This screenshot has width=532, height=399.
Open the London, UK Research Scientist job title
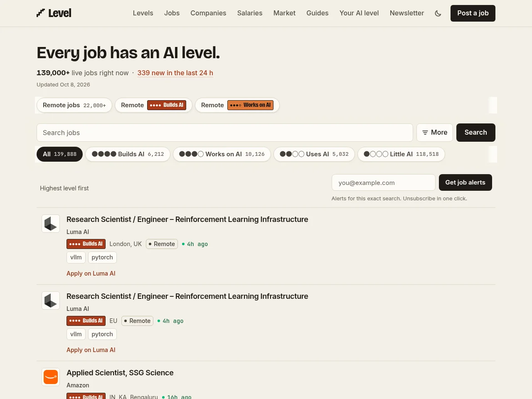point(187,219)
